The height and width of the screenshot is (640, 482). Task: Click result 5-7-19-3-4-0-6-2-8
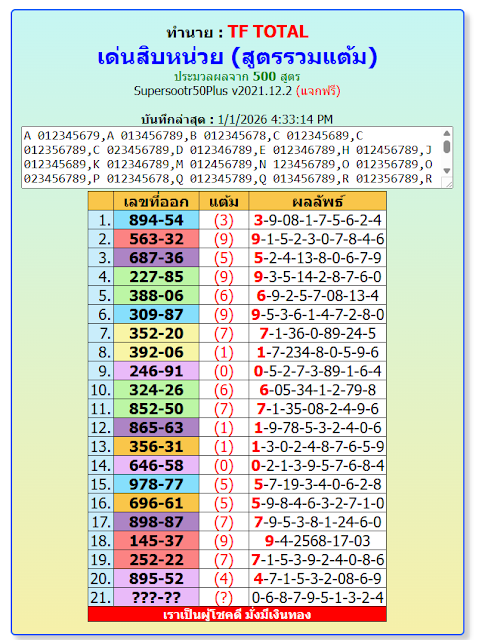click(x=318, y=484)
